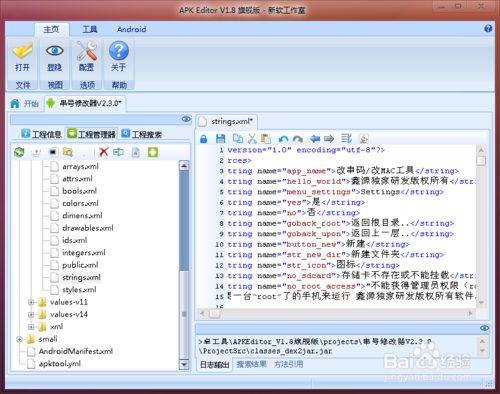
Task: Click the scissors cut icon
Action: click(252, 139)
